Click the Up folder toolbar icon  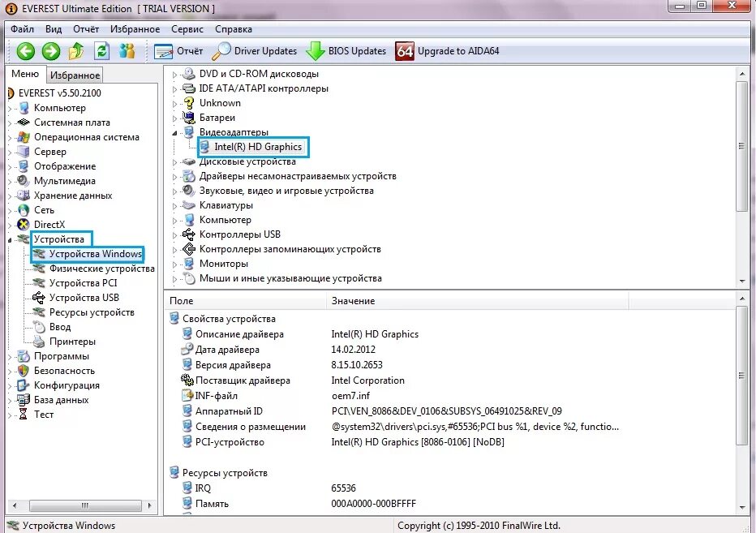(76, 50)
